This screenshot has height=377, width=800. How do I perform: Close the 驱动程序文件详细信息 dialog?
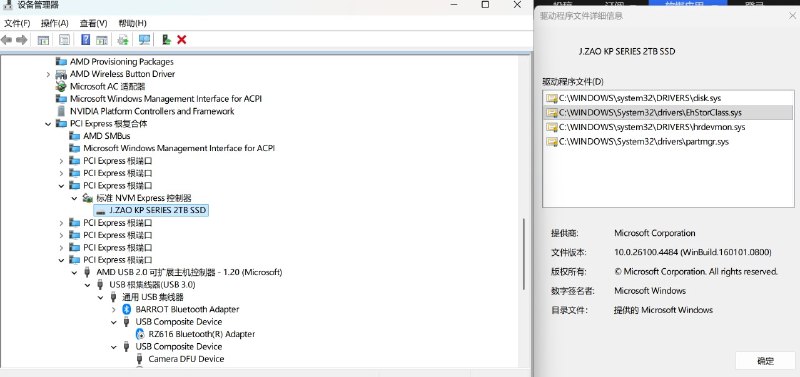click(x=792, y=16)
